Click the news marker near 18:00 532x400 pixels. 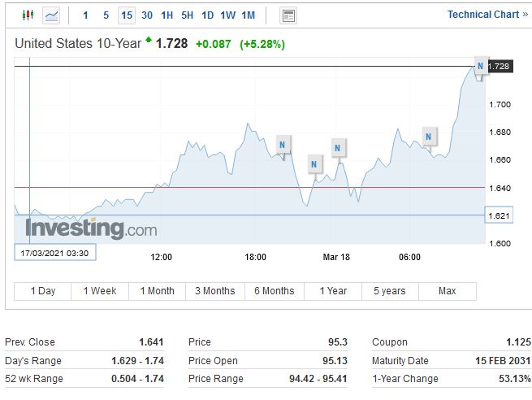(283, 145)
